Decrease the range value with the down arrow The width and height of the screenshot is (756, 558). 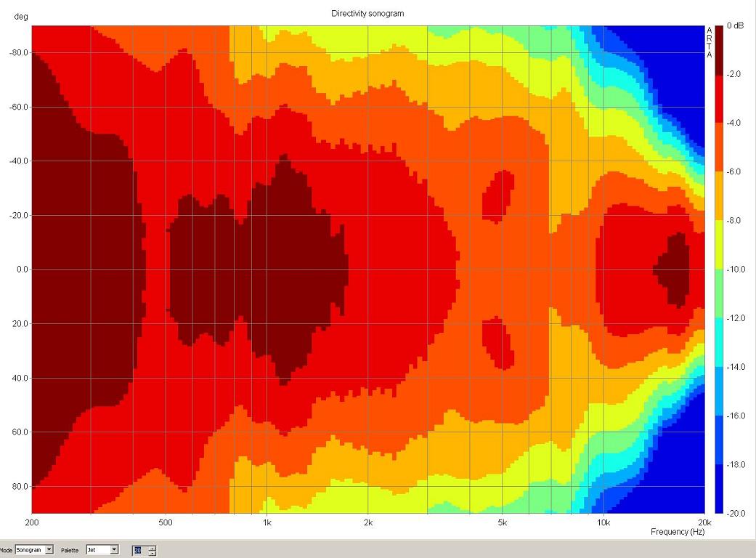point(152,553)
